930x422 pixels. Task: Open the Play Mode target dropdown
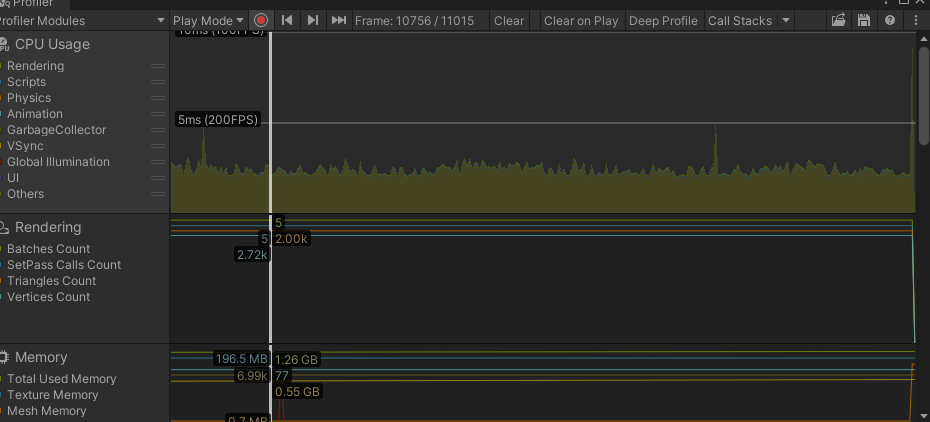pos(209,20)
